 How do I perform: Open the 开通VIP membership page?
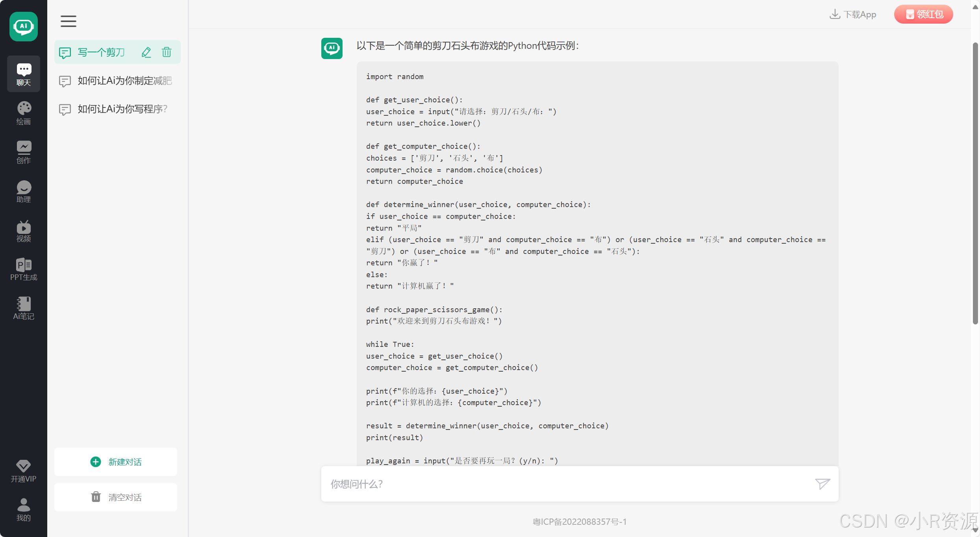click(x=24, y=471)
